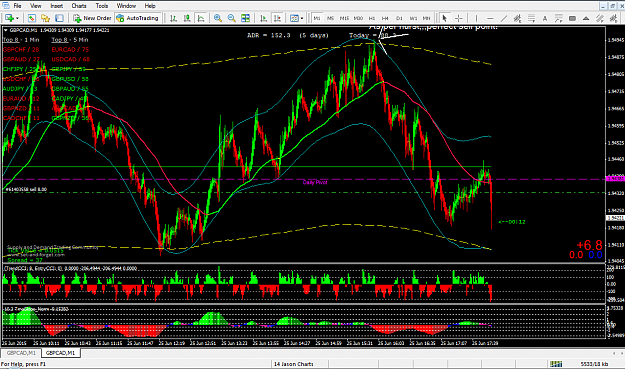
Task: Select the crosshair tool
Action: (458, 18)
